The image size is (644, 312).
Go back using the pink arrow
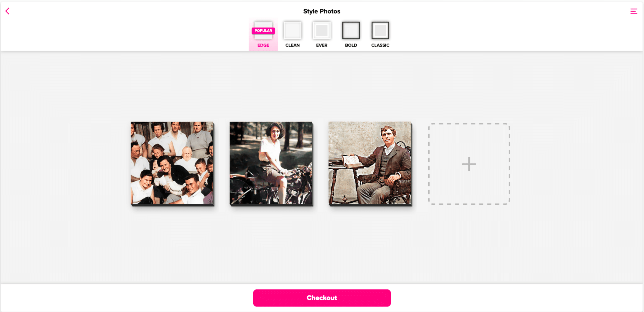[x=8, y=11]
